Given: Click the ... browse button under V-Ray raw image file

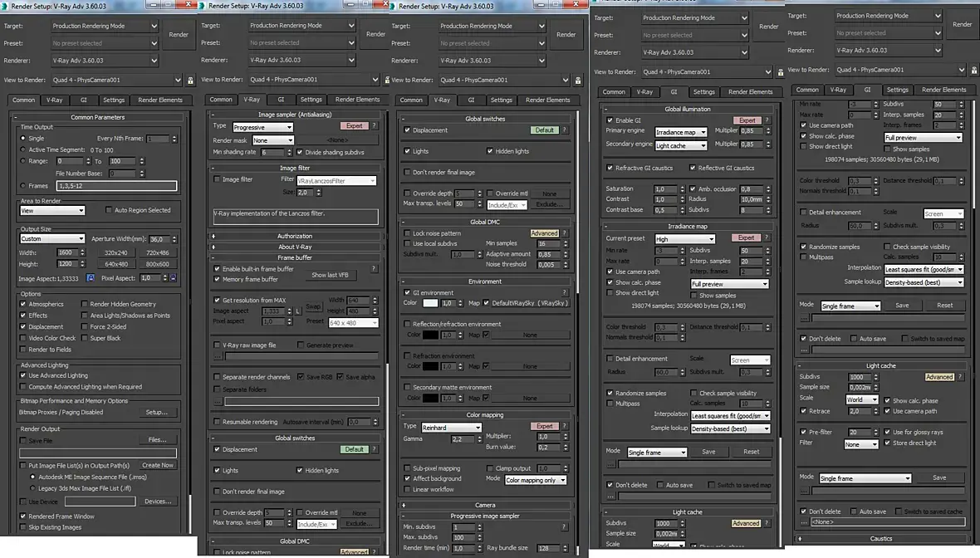Looking at the screenshot, I should (218, 356).
